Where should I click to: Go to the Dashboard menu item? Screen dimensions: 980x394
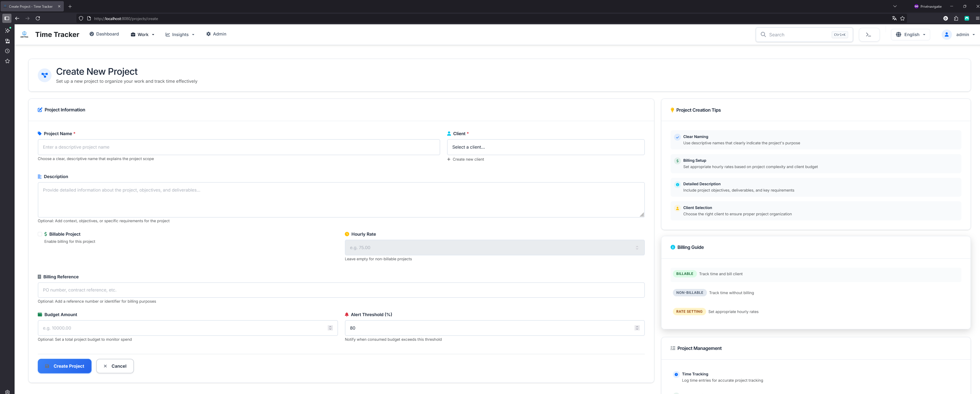(104, 34)
